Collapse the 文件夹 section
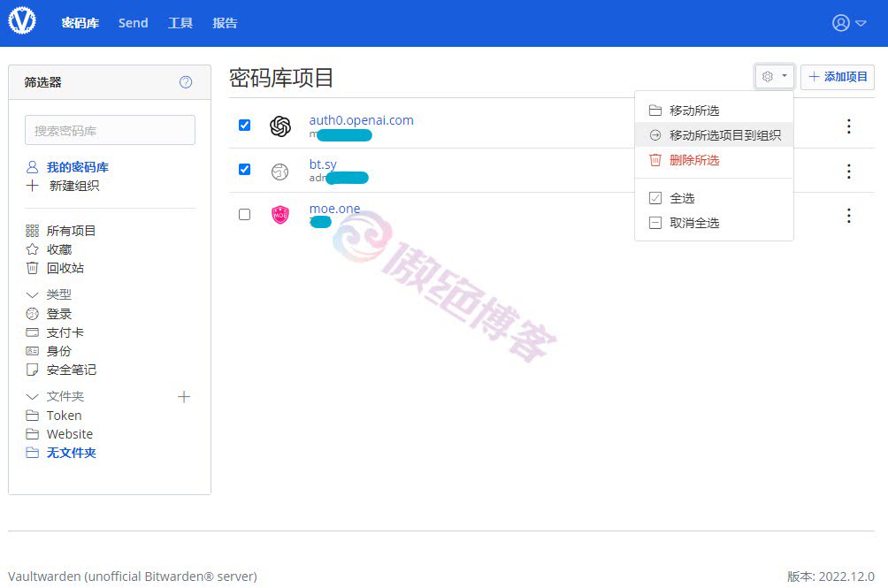Viewport: 888px width, 588px height. tap(31, 396)
